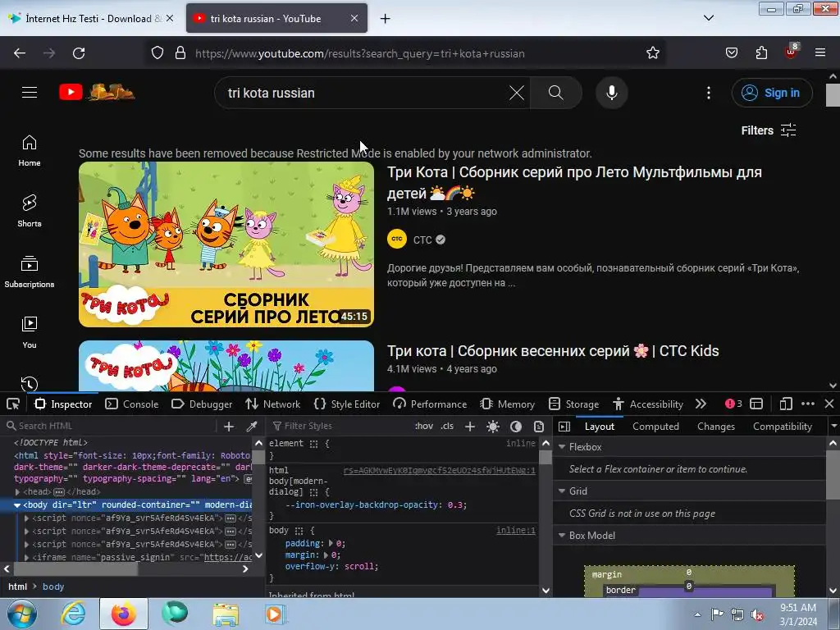This screenshot has height=630, width=840.
Task: Switch to the Console tab
Action: 132,404
